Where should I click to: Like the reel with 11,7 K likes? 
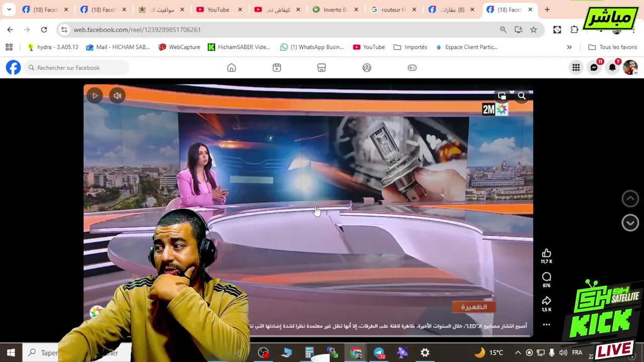[546, 253]
